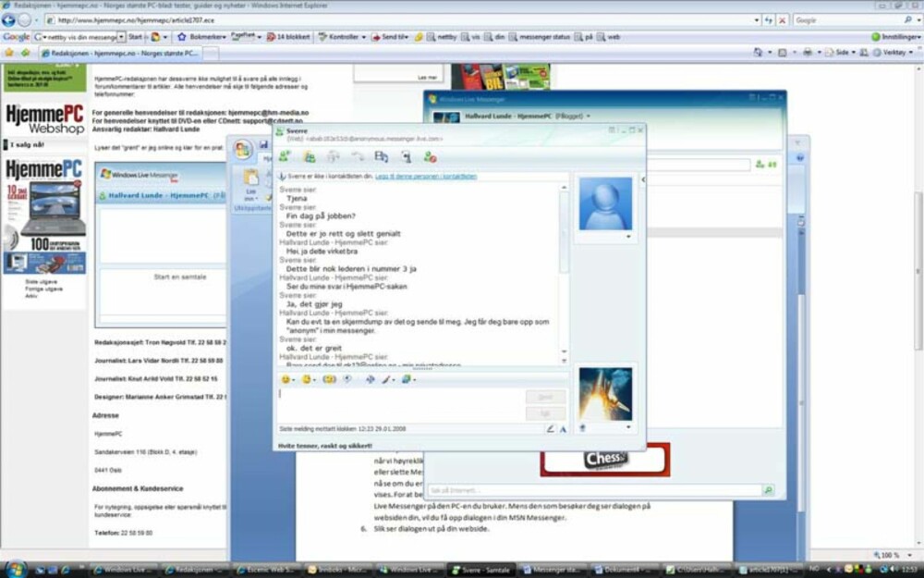Click the block contact icon in Sverre chat
The image size is (924, 578).
point(431,157)
